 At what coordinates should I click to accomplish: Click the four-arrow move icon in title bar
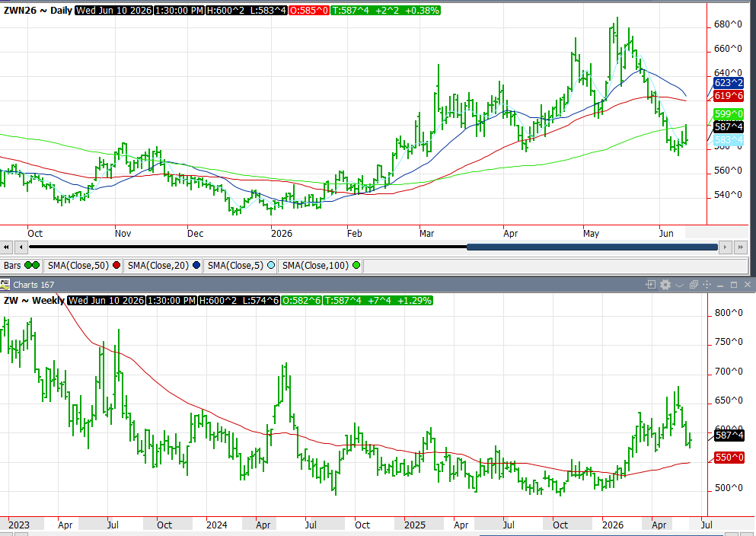(707, 285)
